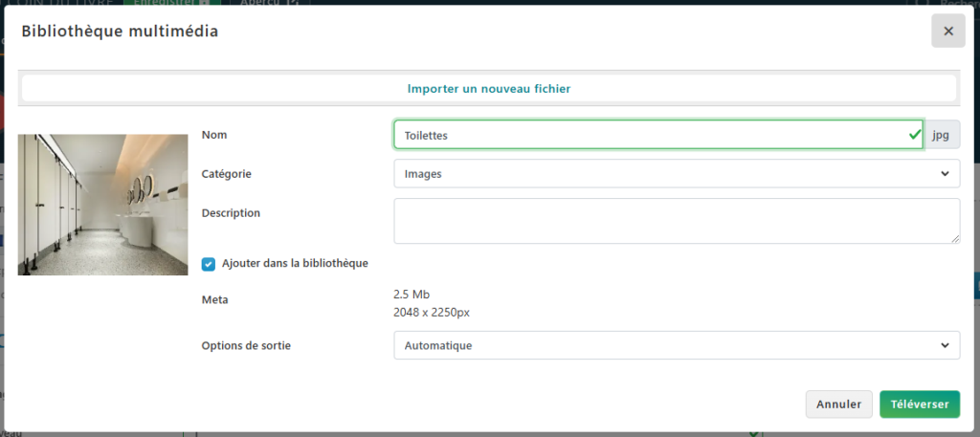Click the Options de sortie chevron arrow
This screenshot has height=437, width=980.
tap(945, 345)
